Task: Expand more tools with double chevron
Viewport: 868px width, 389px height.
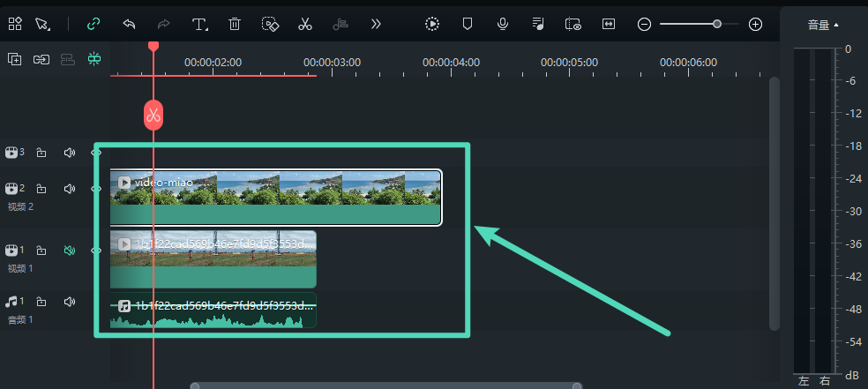Action: [376, 24]
